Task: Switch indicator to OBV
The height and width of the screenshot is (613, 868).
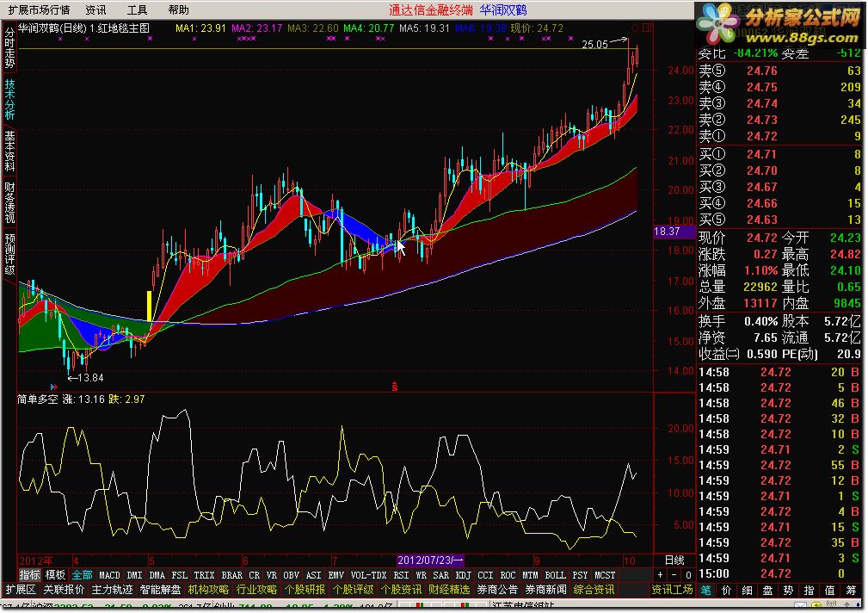Action: coord(291,575)
